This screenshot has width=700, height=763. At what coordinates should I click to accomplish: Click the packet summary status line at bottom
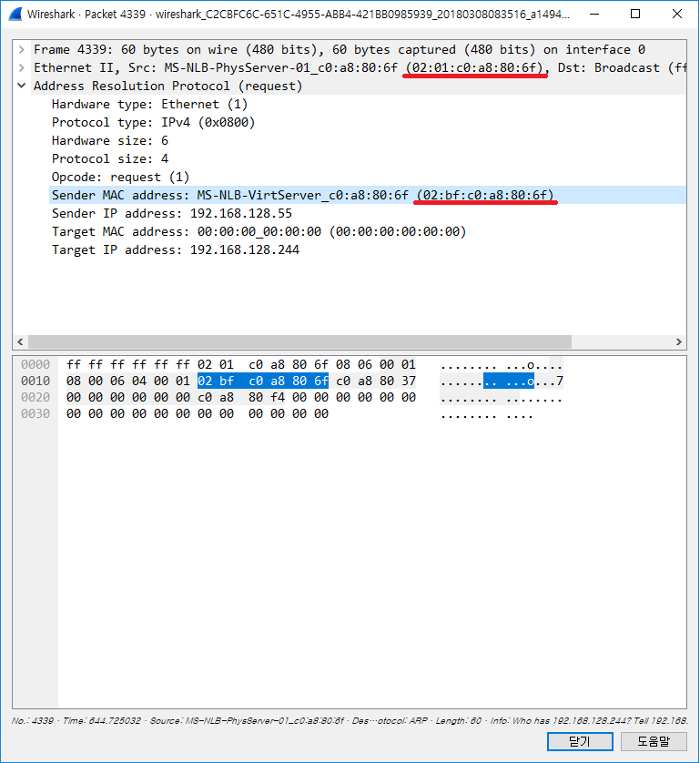350,721
